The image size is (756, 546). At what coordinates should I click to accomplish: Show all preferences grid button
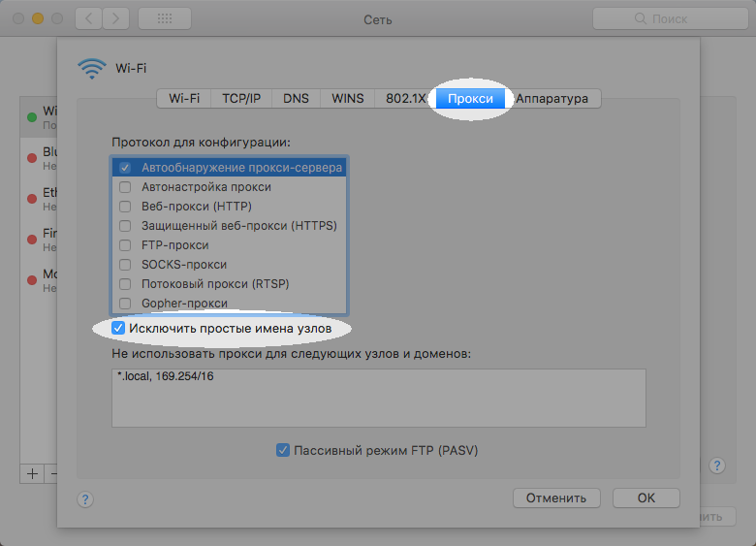(x=164, y=18)
